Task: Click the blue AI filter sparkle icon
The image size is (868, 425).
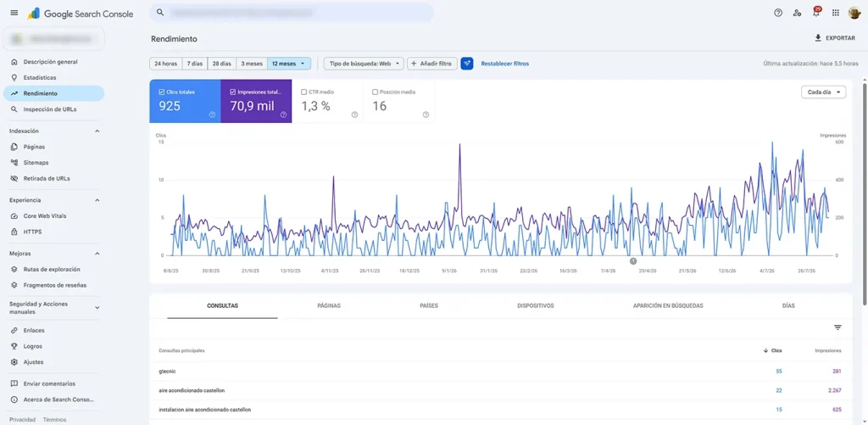Action: (467, 64)
